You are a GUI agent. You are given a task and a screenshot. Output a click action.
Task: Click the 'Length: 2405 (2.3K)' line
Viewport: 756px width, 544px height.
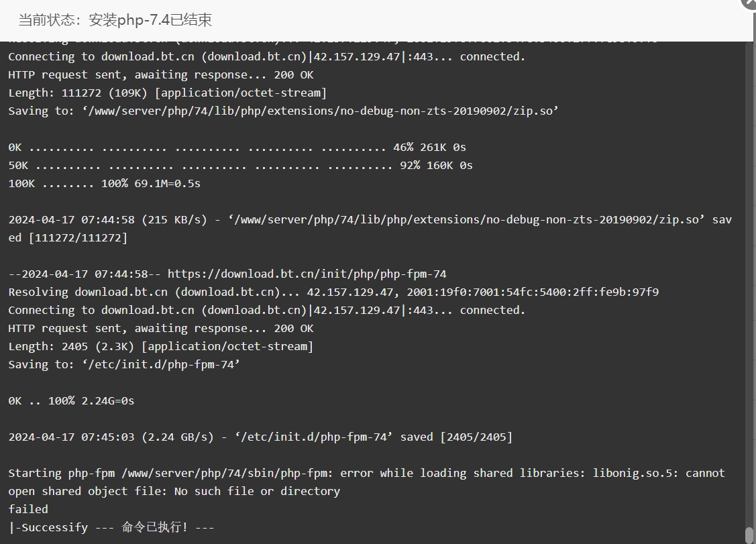tap(160, 346)
